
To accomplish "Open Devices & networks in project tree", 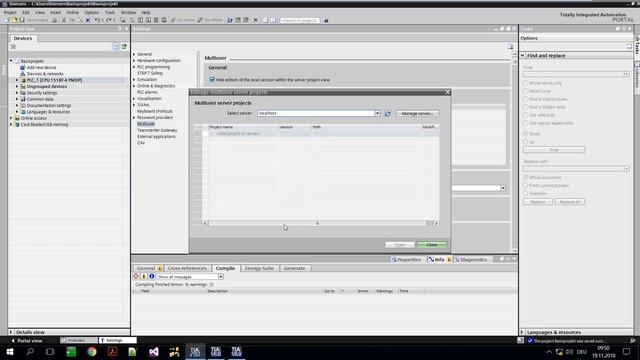I will click(x=45, y=74).
